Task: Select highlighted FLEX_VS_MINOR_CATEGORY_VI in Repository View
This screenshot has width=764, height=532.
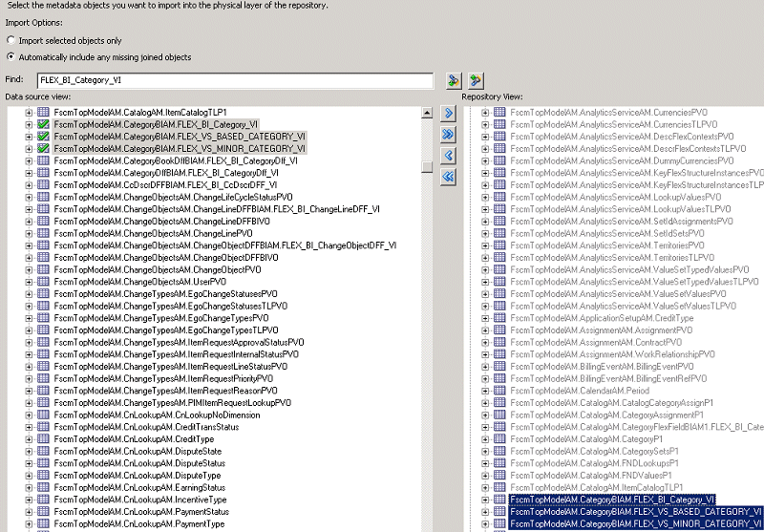Action: 636,523
